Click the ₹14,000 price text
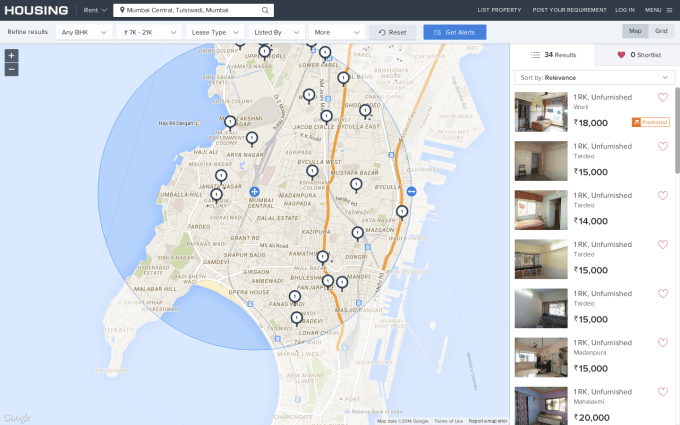The height and width of the screenshot is (425, 680). (591, 221)
